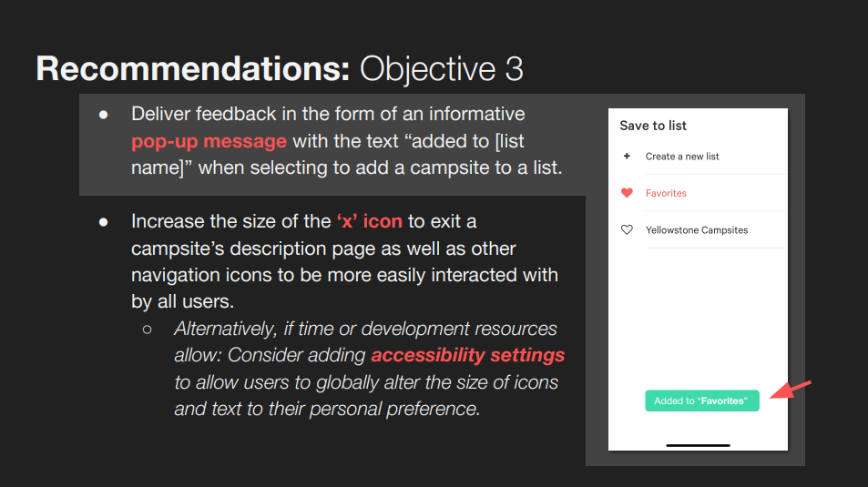
Task: Click the red "accessibility settings" highlighted text
Action: pos(468,355)
